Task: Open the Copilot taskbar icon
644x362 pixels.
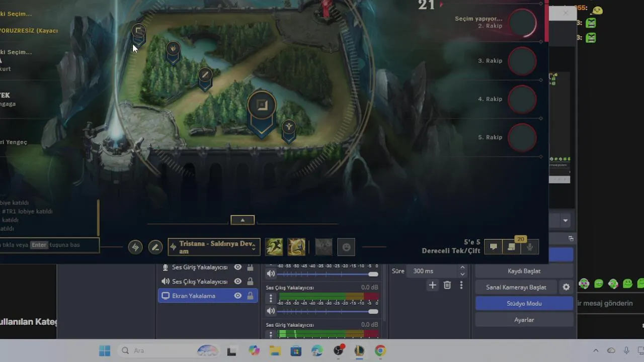Action: (254, 350)
